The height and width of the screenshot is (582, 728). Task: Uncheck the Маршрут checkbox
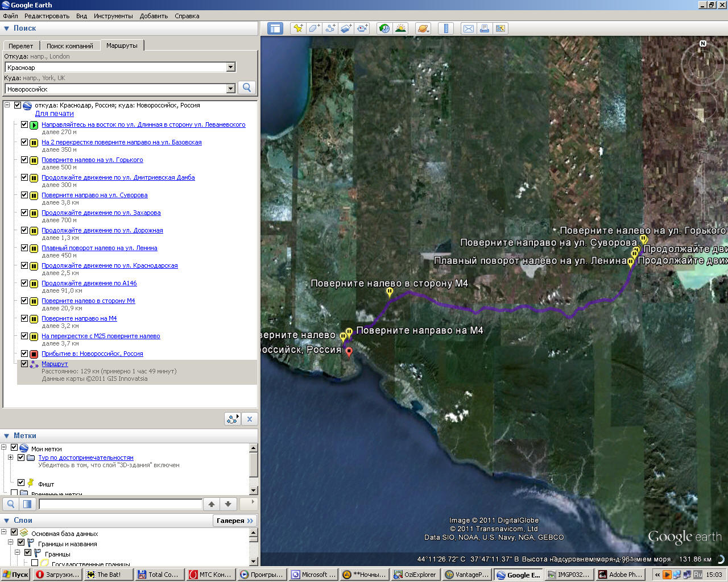pyautogui.click(x=24, y=364)
